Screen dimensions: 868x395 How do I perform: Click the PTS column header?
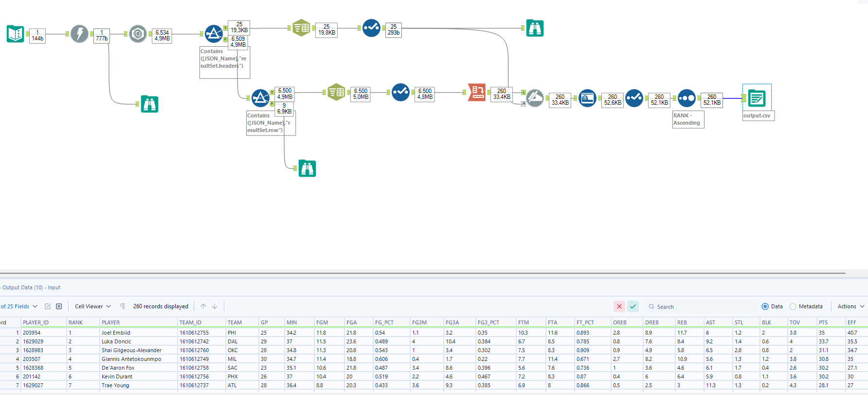tap(823, 322)
